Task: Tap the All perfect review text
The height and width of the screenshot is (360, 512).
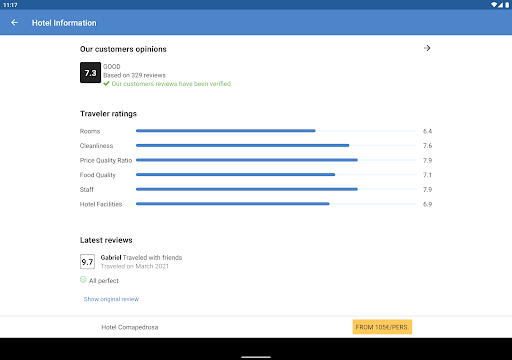Action: coord(104,281)
